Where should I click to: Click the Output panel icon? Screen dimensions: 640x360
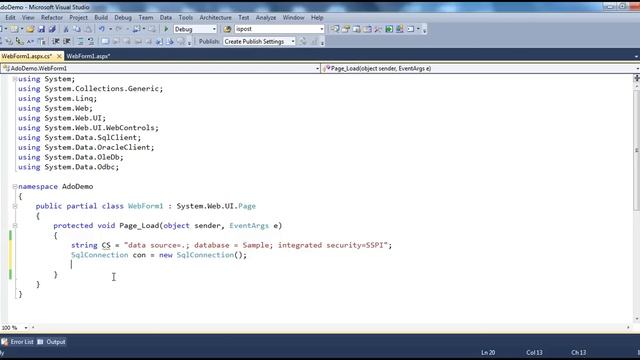[x=40, y=342]
